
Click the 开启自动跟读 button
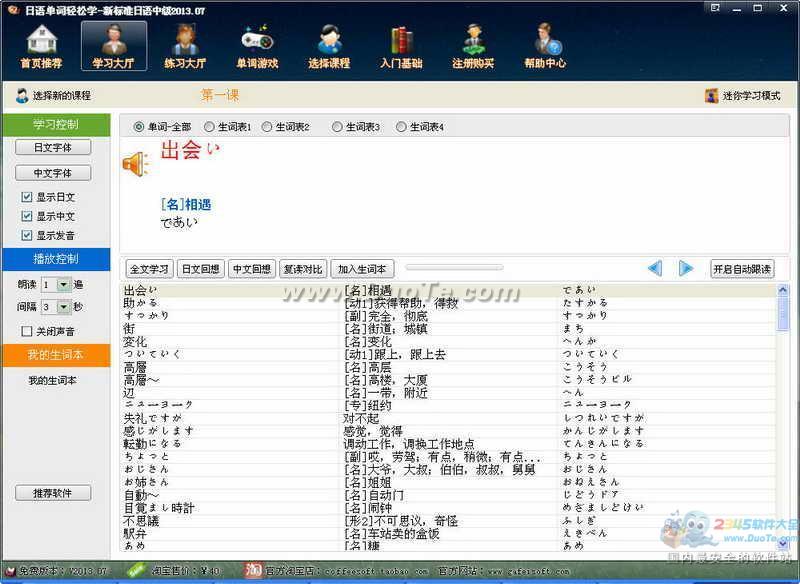point(742,269)
